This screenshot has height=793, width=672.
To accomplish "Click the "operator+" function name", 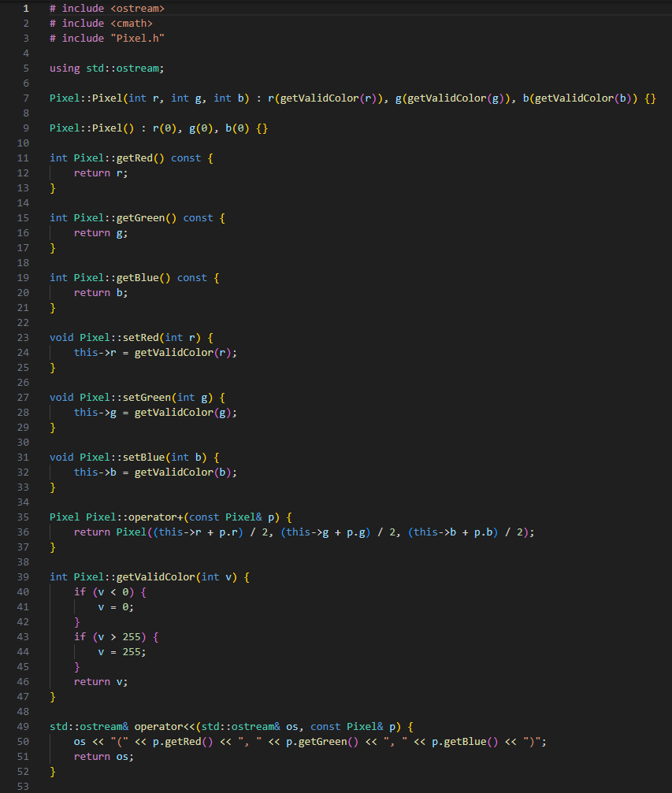I will [x=156, y=517].
